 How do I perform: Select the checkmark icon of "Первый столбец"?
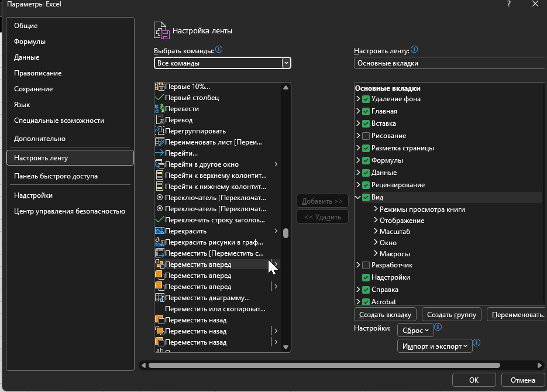(160, 98)
